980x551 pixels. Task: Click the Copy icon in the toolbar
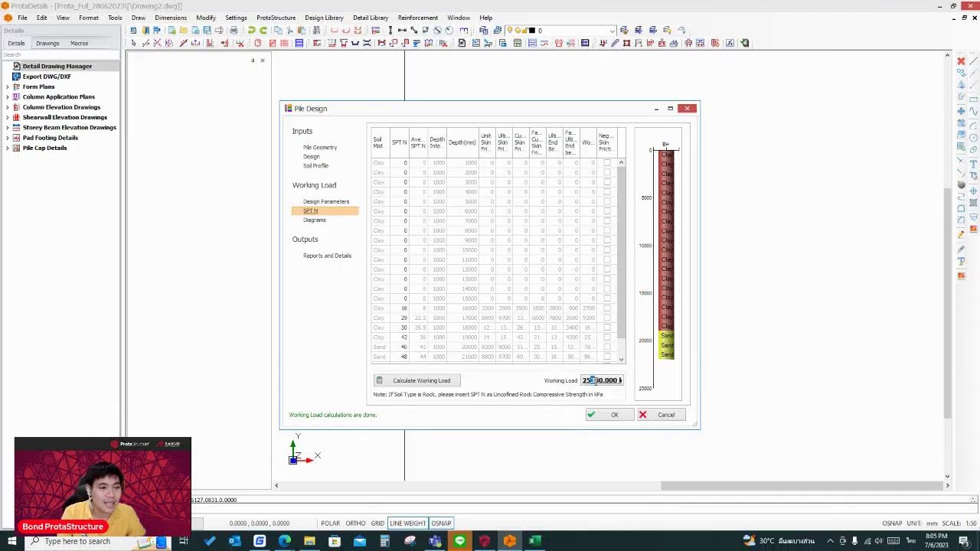click(x=278, y=31)
